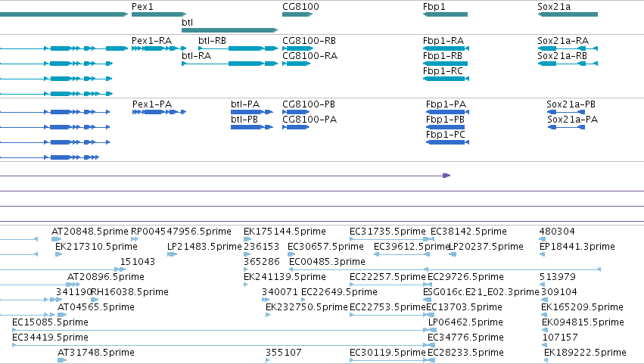Select the Fbp1-PA coding region
Image resolution: width=644 pixels, height=364 pixels.
point(448,112)
